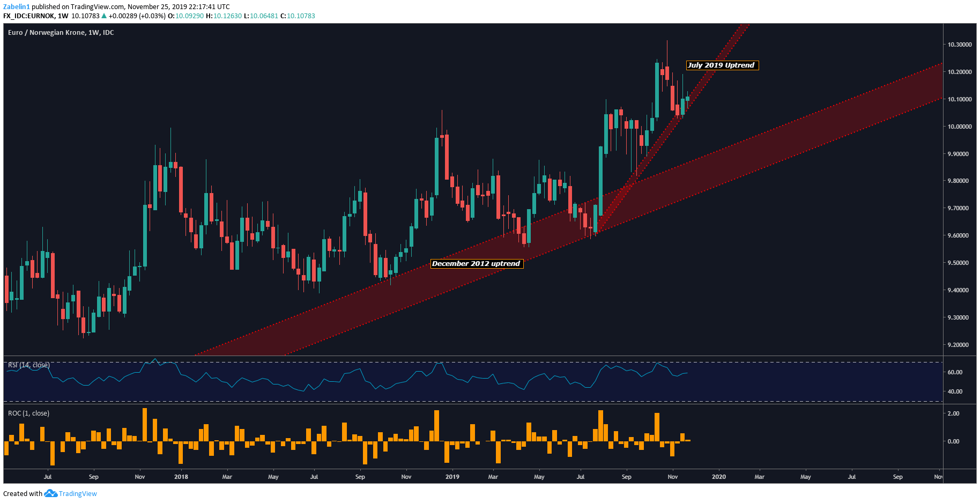Click the 2020 time axis label

point(719,477)
